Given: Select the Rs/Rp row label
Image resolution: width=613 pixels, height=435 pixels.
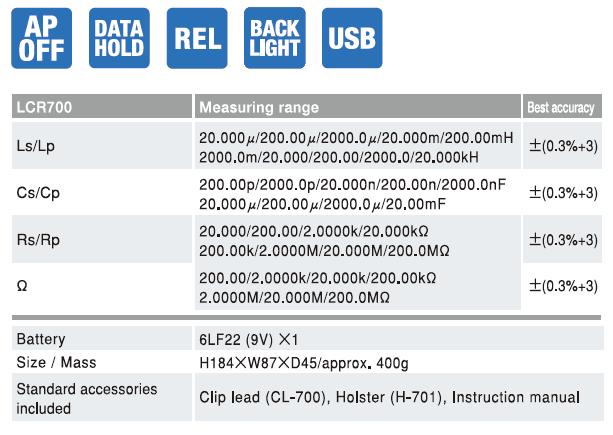Looking at the screenshot, I should [x=38, y=239].
